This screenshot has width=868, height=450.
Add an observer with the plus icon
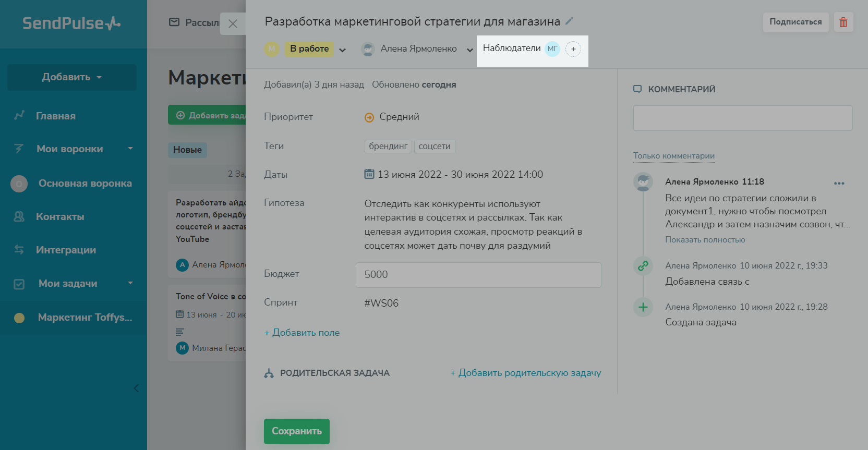pos(573,49)
